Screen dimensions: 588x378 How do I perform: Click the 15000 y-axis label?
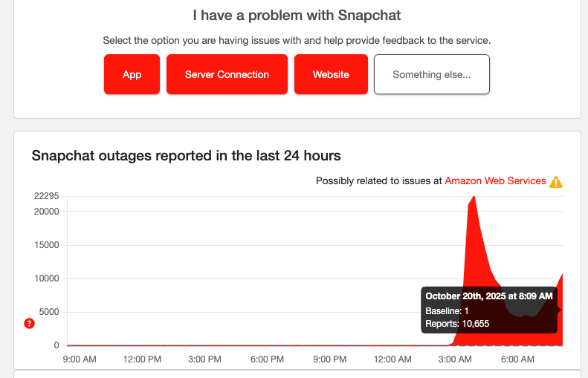(x=46, y=245)
